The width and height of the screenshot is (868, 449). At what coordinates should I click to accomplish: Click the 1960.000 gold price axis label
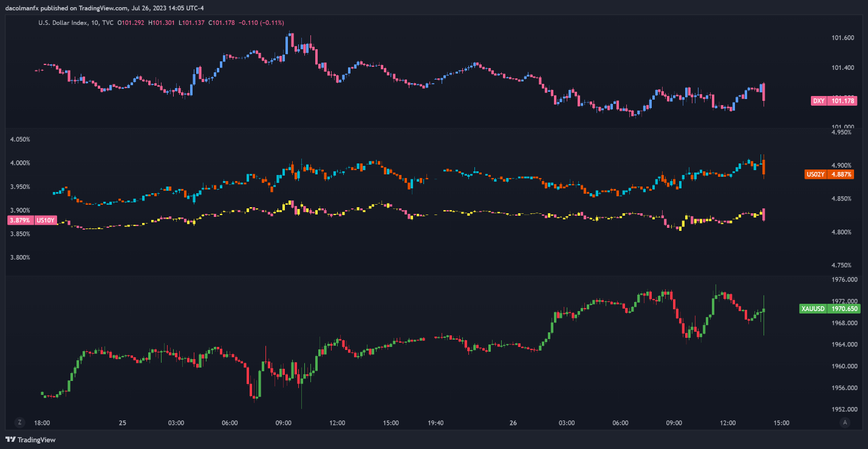pyautogui.click(x=844, y=366)
